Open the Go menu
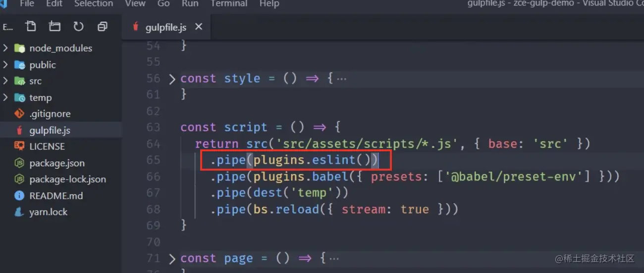The image size is (644, 273). 163,3
